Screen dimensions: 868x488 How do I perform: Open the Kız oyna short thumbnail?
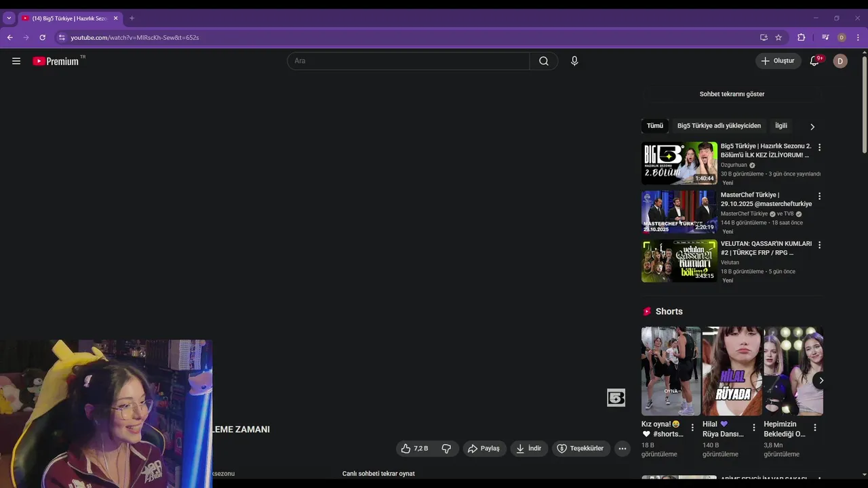(x=671, y=371)
